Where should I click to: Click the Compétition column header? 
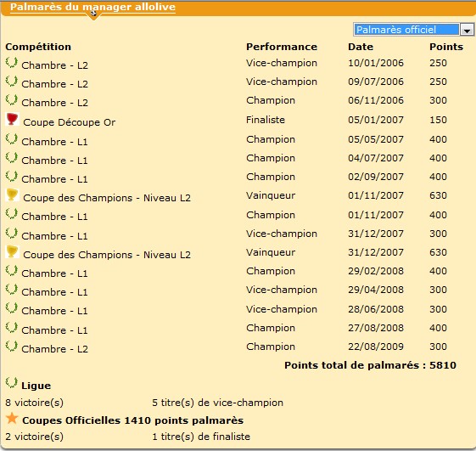(x=38, y=47)
